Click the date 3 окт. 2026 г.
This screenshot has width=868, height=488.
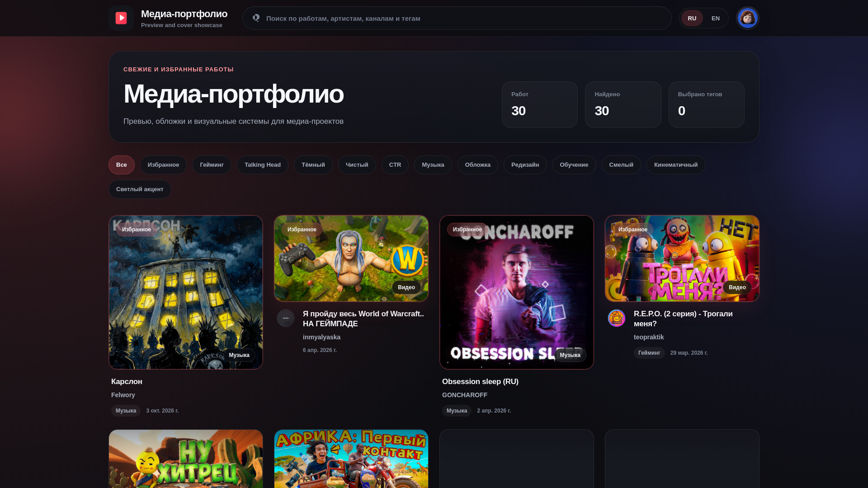(x=162, y=411)
